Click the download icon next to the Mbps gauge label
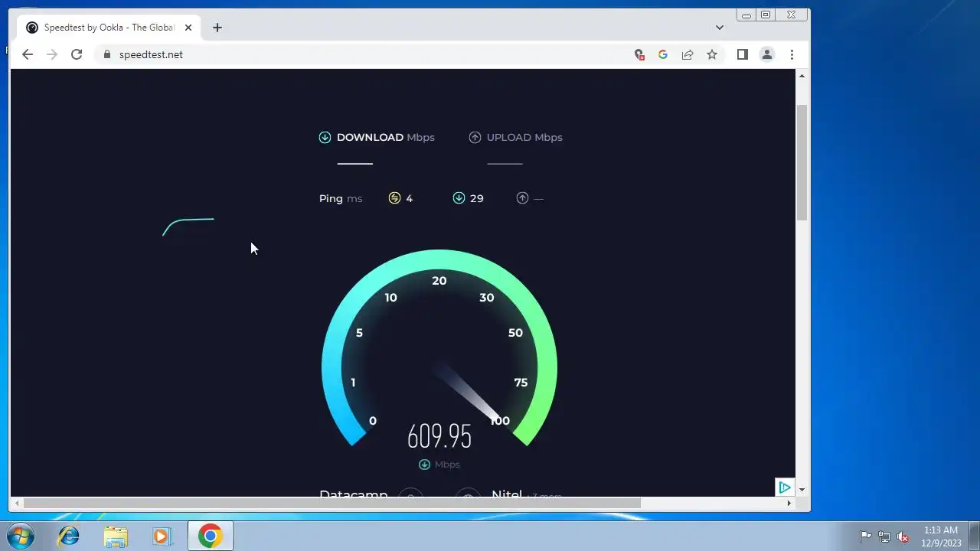The height and width of the screenshot is (551, 980). tap(424, 465)
